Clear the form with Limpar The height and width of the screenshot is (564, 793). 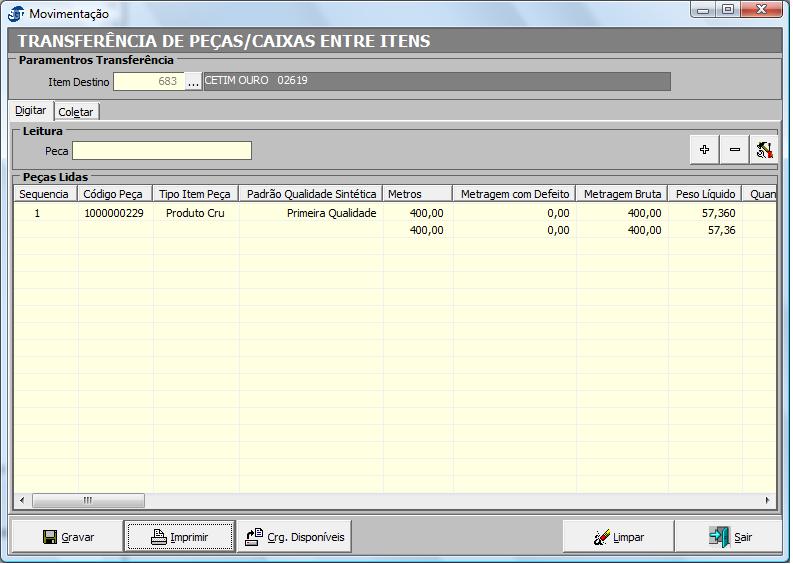click(618, 537)
